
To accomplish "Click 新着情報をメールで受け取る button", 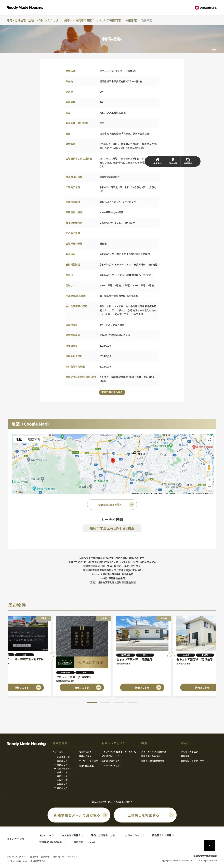I will tap(79, 815).
